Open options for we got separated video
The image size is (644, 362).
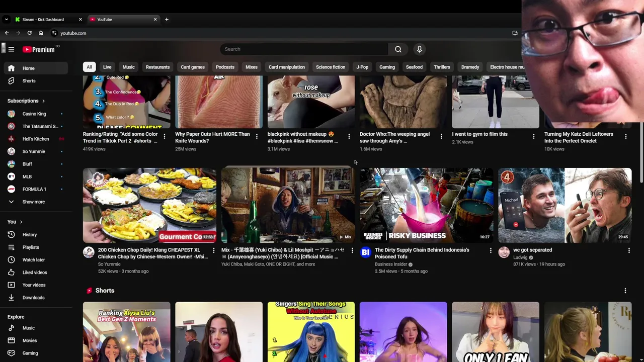tap(628, 250)
